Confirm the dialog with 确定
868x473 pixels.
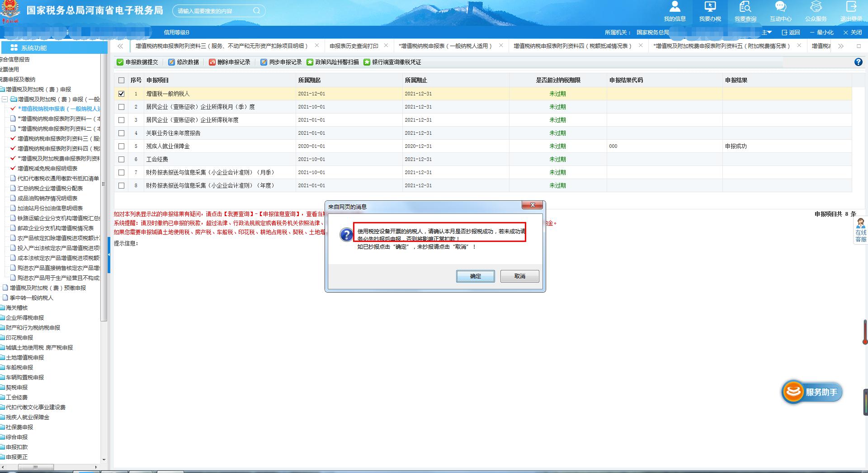pos(475,276)
